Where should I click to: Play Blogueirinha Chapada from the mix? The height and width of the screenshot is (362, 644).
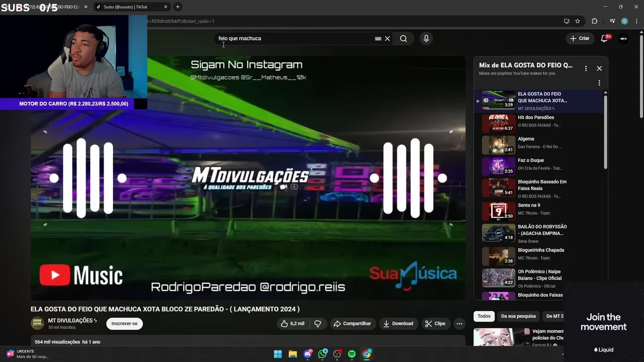[x=538, y=255]
